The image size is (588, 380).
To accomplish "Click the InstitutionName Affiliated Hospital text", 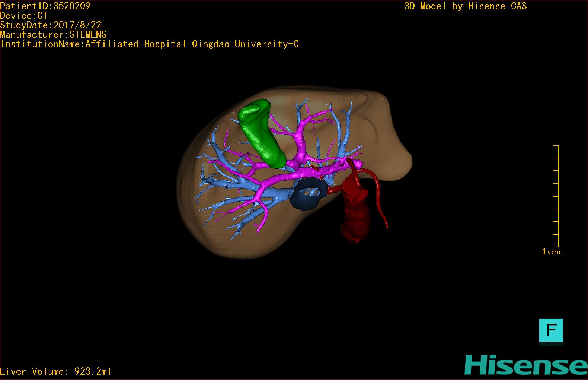I will 150,44.
